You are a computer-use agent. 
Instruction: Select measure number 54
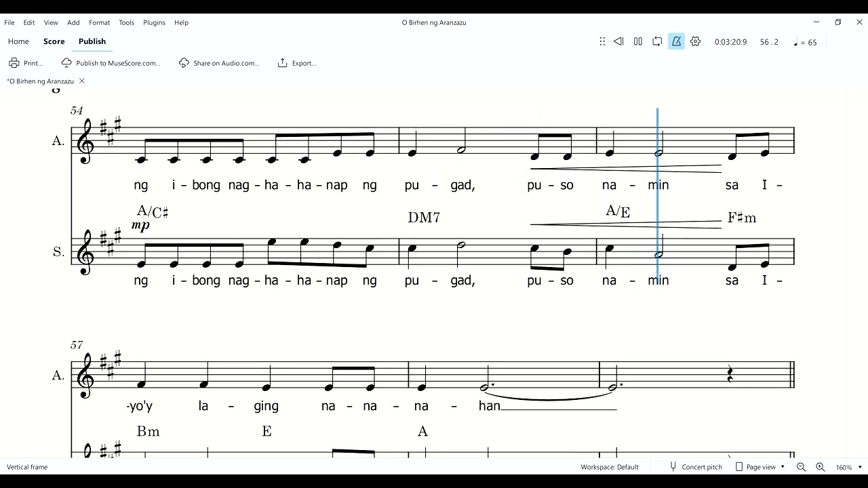[77, 110]
